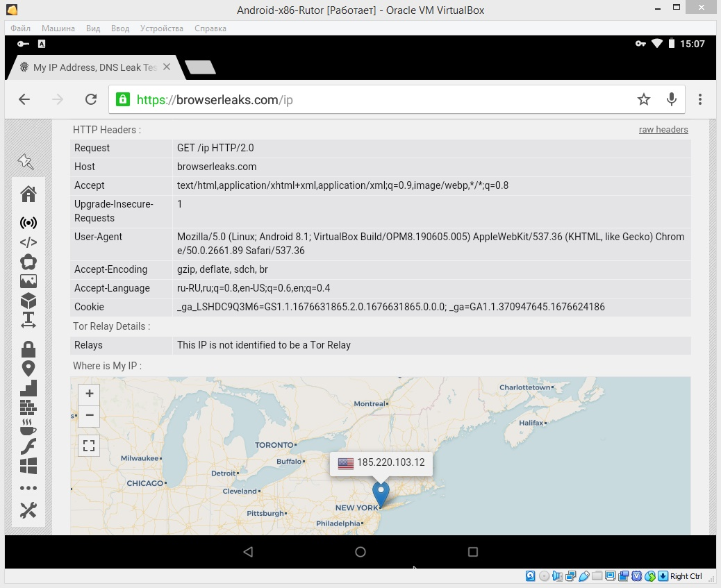The height and width of the screenshot is (588, 721).
Task: Click the green HTTPS padlock icon
Action: click(x=123, y=99)
